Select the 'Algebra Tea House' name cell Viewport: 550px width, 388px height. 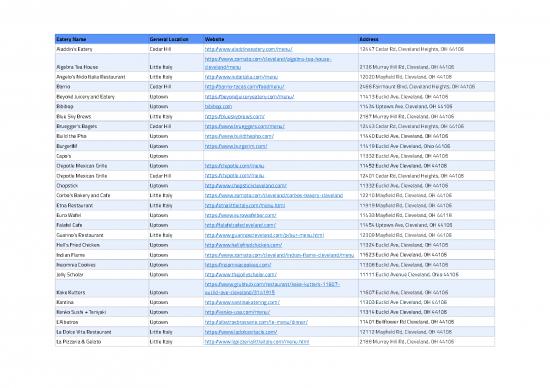(x=102, y=63)
